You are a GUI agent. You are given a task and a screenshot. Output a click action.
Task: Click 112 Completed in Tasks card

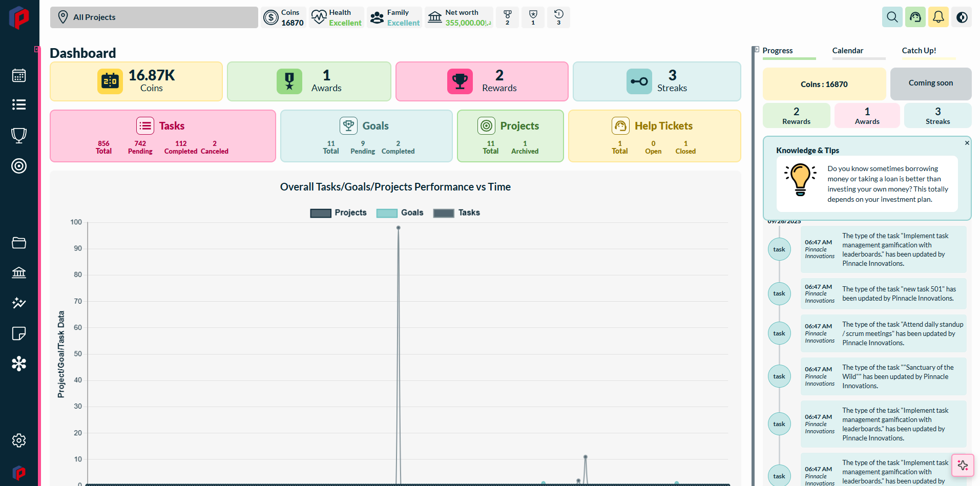point(181,147)
